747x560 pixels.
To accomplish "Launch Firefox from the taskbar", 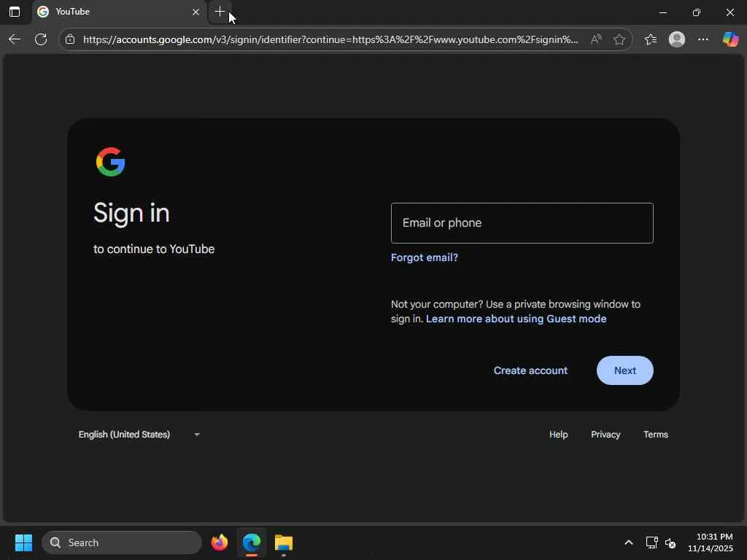I will (x=220, y=542).
